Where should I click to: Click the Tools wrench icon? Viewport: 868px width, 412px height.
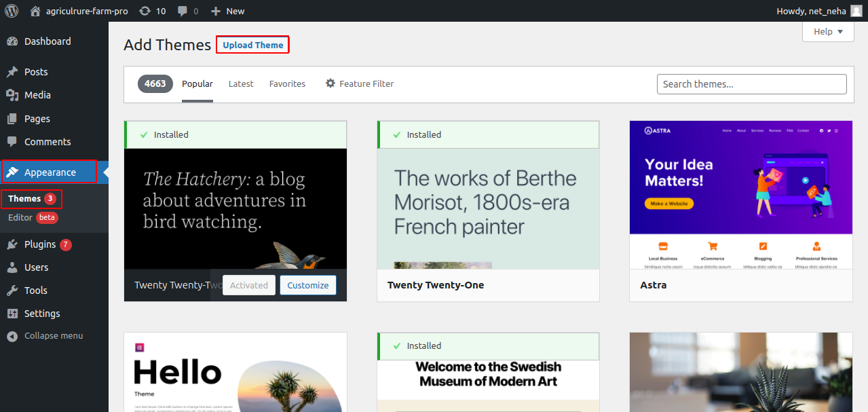click(12, 291)
